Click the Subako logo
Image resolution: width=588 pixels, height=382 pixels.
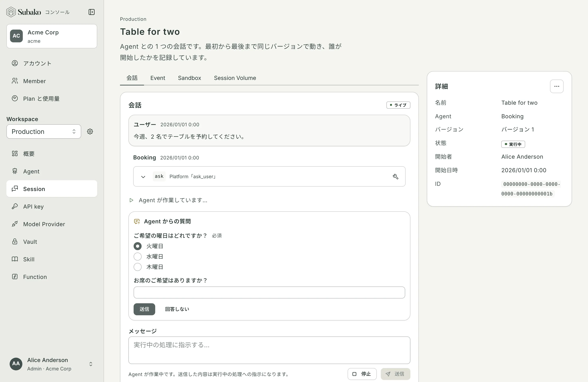[x=24, y=12]
